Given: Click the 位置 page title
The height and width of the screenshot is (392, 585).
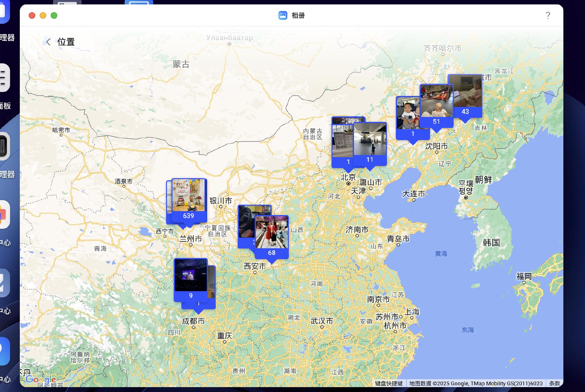Looking at the screenshot, I should tap(66, 42).
